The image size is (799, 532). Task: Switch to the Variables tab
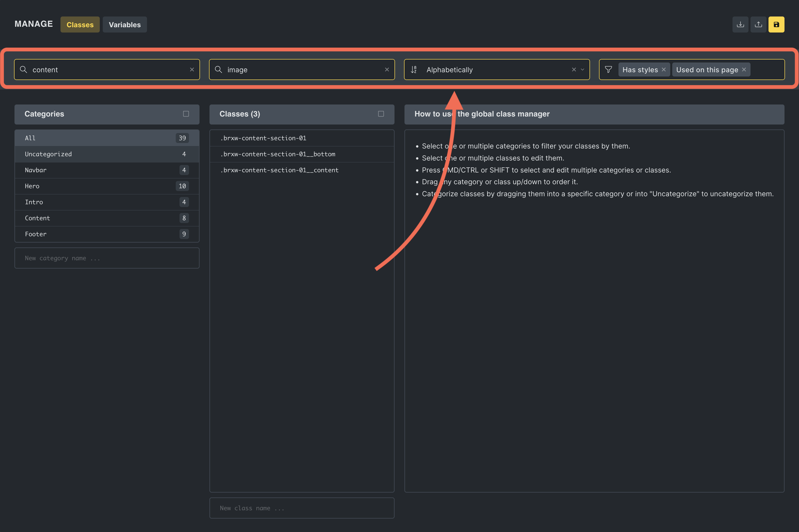124,25
